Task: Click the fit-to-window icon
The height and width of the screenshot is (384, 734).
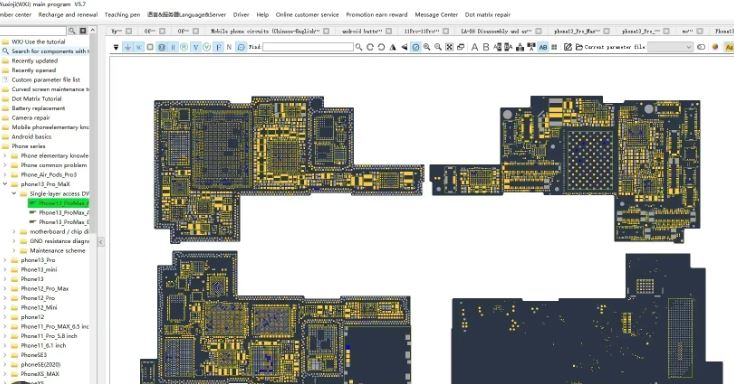Action: 449,47
